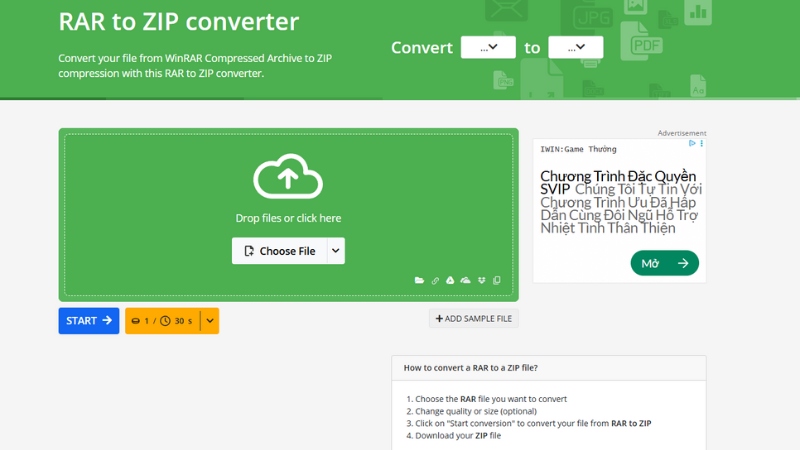Click the yellow credits and time indicator
The image size is (800, 450).
point(161,321)
